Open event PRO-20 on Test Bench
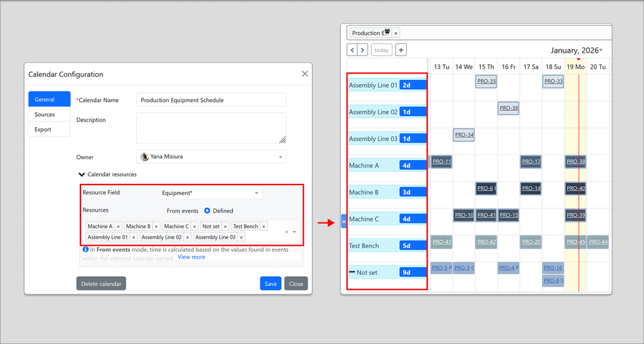The height and width of the screenshot is (344, 644). [x=531, y=241]
